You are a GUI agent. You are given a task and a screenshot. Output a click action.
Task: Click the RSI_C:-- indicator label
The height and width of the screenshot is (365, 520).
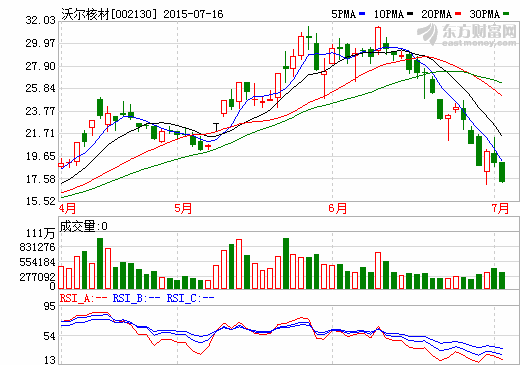[x=190, y=298]
